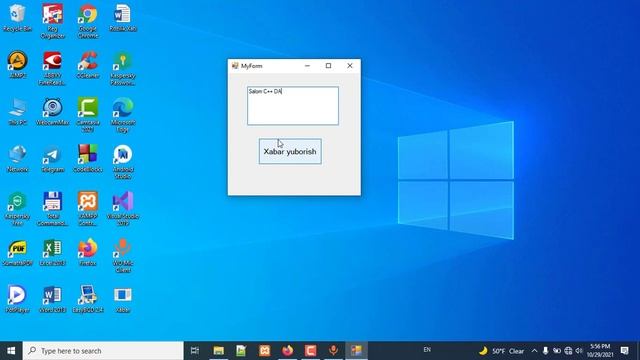Select the Visual Studio 2019 desktop icon
Image resolution: width=640 pixels, height=360 pixels.
pos(123,209)
